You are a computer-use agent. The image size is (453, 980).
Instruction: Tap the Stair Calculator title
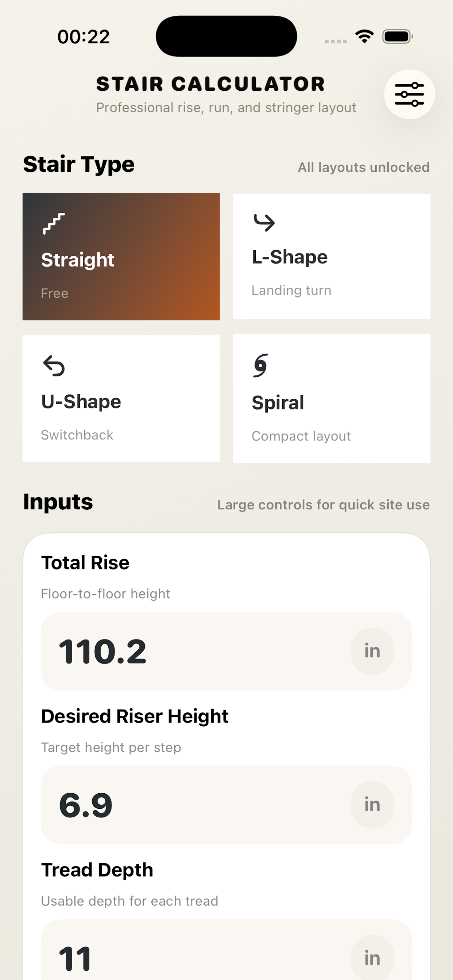210,84
